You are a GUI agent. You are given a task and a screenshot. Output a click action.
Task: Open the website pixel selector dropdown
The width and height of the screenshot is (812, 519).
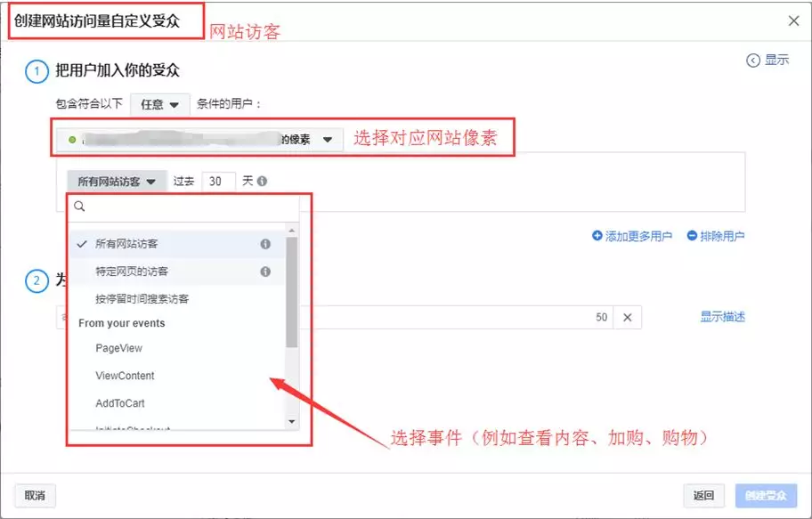(x=326, y=139)
